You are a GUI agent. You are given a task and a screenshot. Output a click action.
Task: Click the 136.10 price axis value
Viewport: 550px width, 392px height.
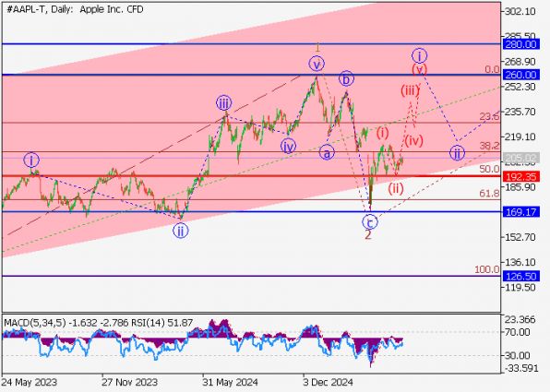[x=520, y=262]
